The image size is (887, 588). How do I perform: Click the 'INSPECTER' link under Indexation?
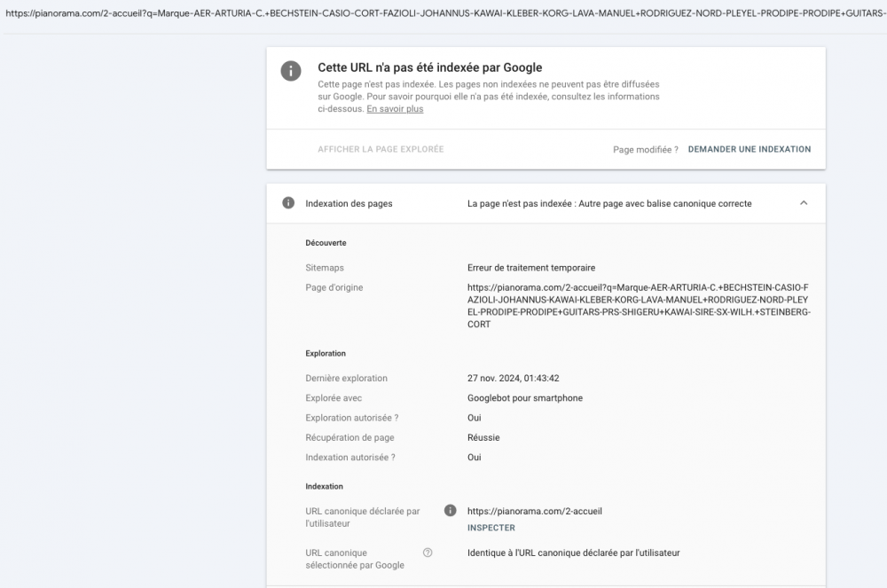pos(491,528)
